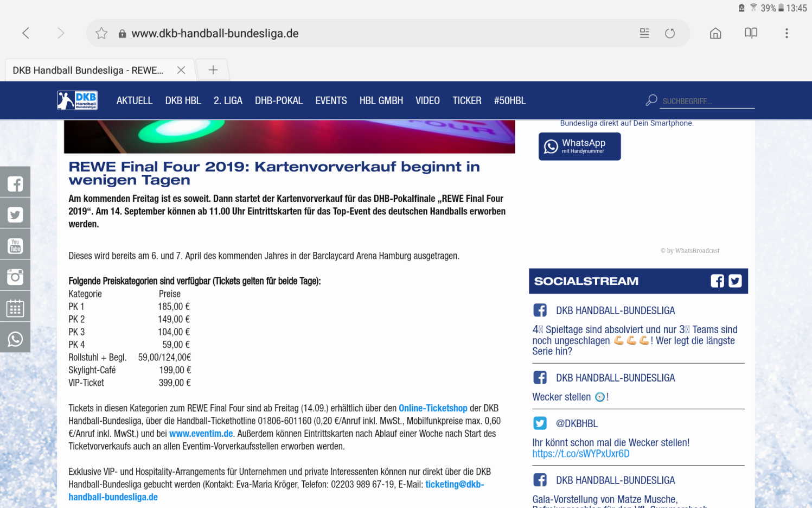Viewport: 812px width, 508px height.
Task: Click the Twitter icon in left sidebar
Action: click(x=15, y=215)
